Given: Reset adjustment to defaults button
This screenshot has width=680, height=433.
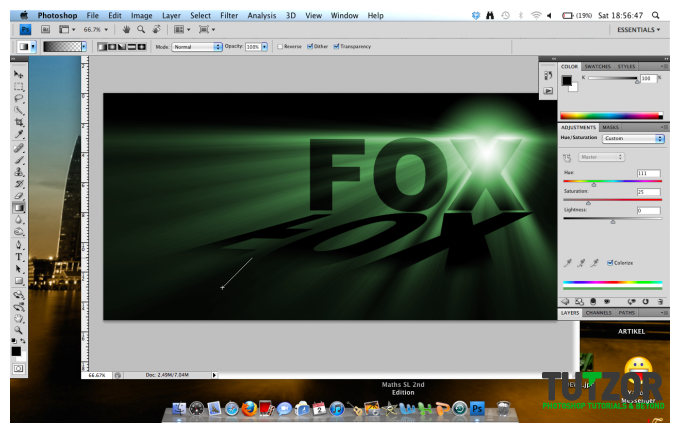Looking at the screenshot, I should (x=646, y=302).
